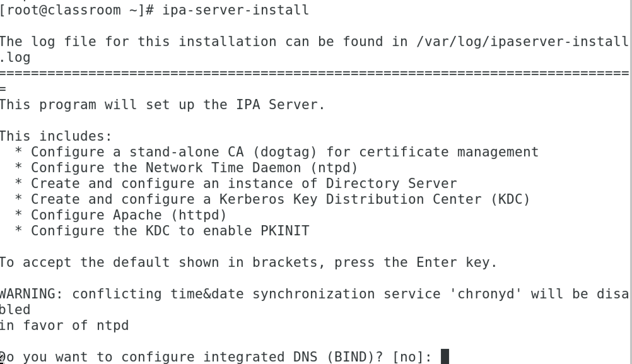Click the Kerberos Key Distribution Center line
632x364 pixels.
(272, 199)
